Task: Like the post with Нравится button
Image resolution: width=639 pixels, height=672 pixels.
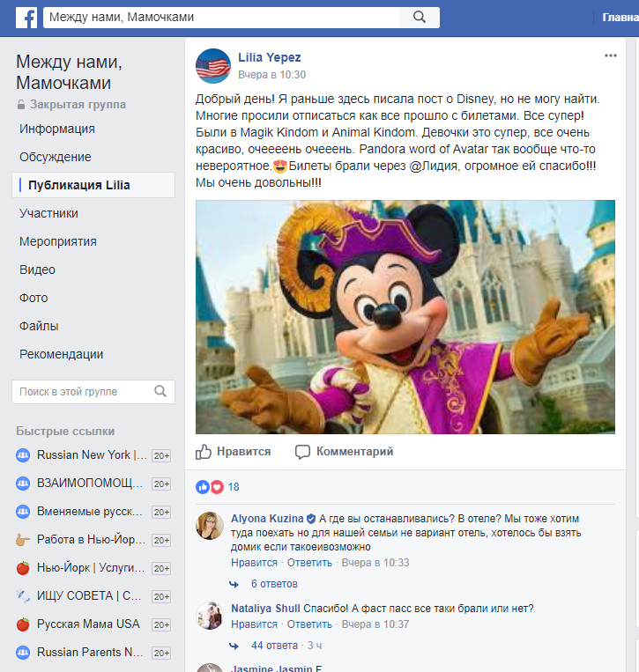Action: 234,452
